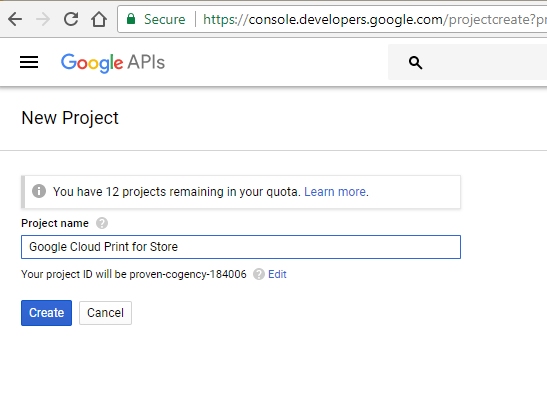This screenshot has height=399, width=547.
Task: Open the Learn more quota link
Action: (x=335, y=192)
